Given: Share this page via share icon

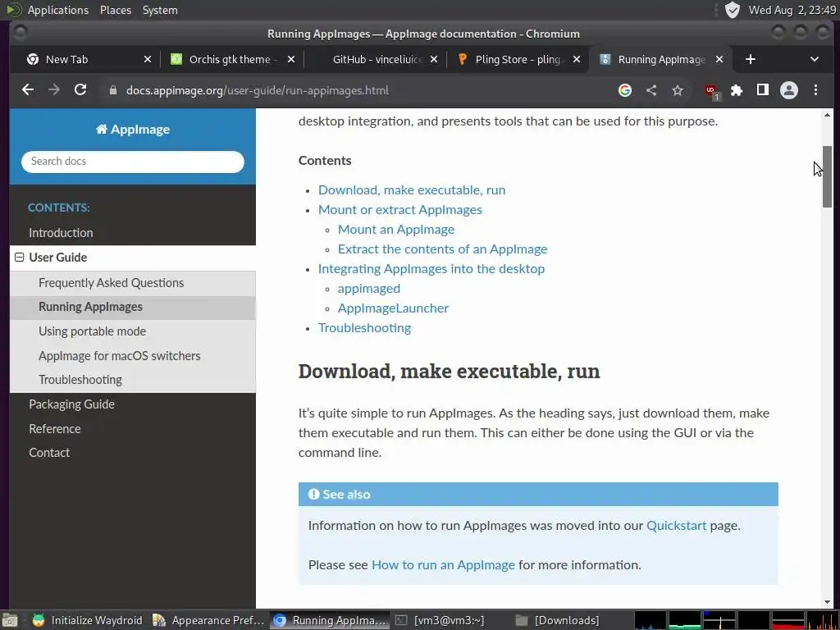Looking at the screenshot, I should click(x=651, y=90).
